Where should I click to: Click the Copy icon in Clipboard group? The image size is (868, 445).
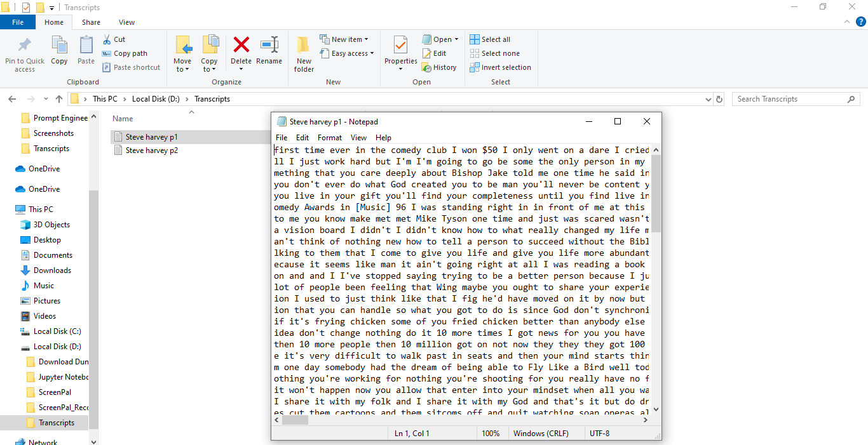(59, 46)
